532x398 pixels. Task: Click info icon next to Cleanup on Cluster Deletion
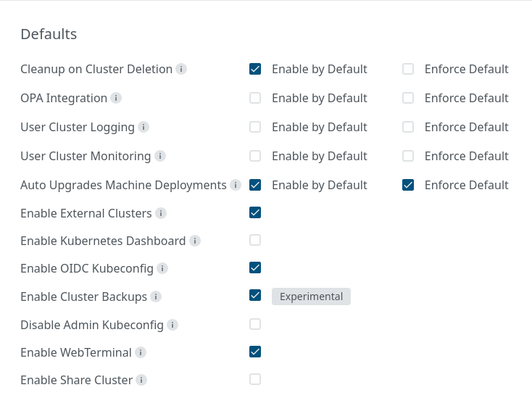click(x=181, y=69)
